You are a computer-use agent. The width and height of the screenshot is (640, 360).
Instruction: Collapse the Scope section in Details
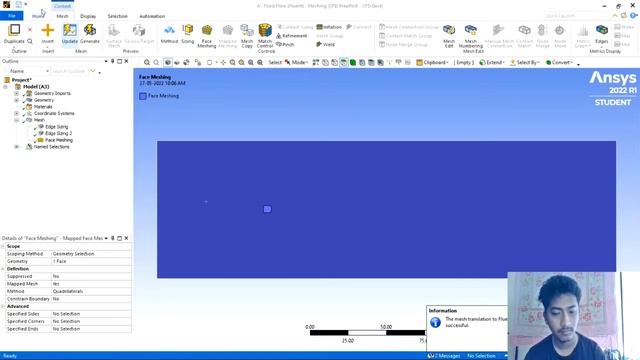(3, 247)
